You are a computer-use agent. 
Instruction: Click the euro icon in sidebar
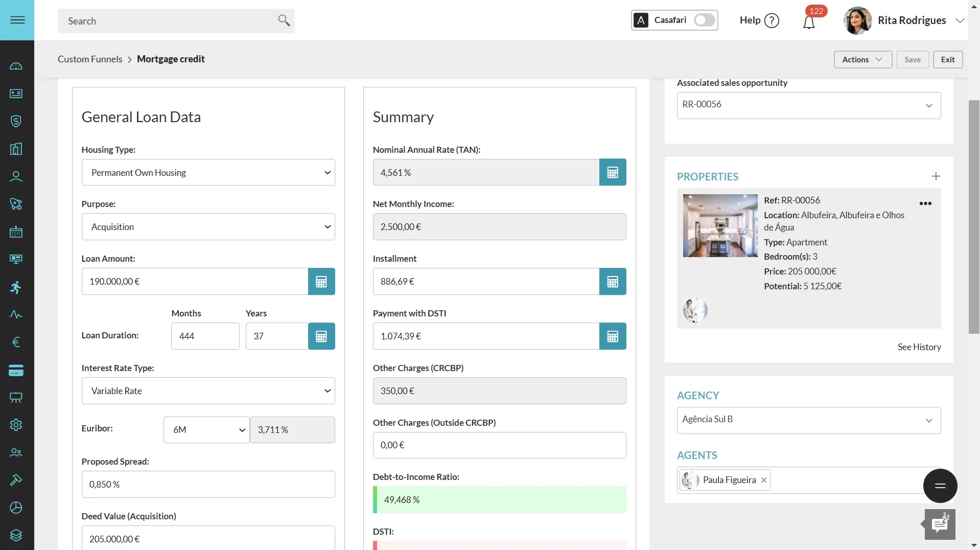[16, 342]
